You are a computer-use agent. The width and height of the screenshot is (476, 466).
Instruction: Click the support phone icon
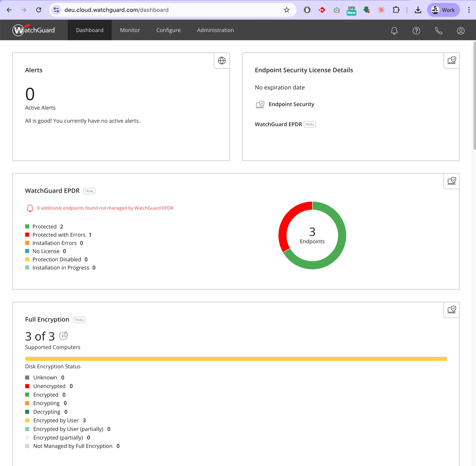coord(438,30)
